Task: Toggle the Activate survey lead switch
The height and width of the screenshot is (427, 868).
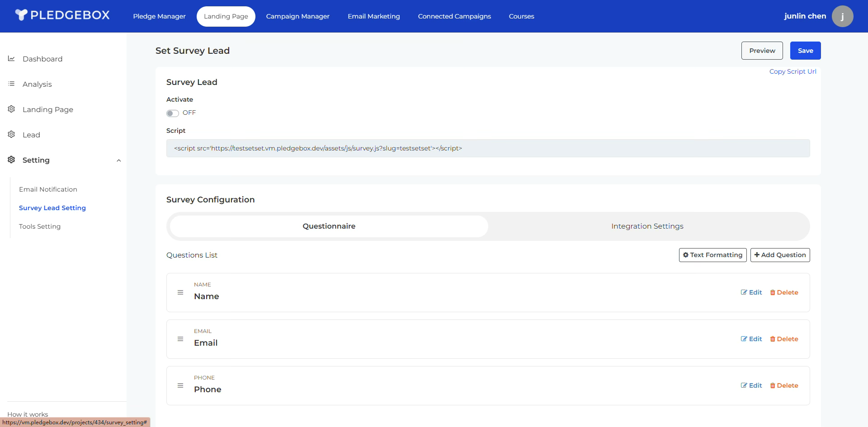Action: pos(172,113)
